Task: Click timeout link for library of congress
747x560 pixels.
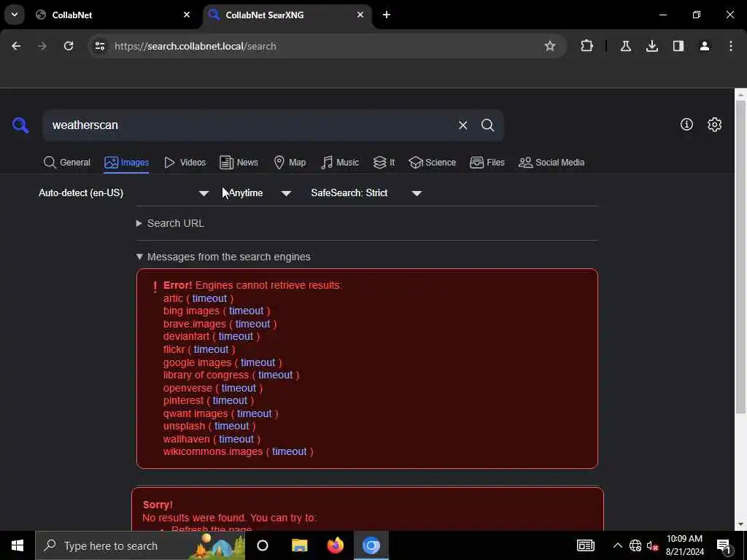Action: coord(275,375)
